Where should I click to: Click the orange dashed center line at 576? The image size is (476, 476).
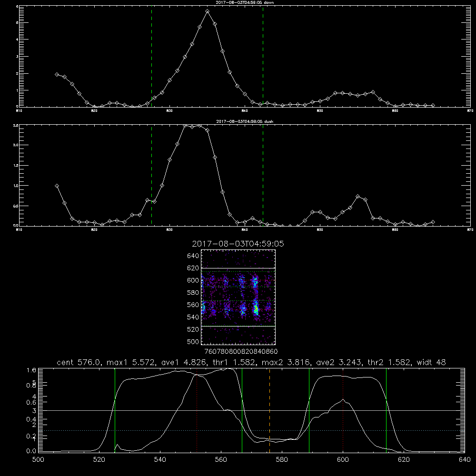(269, 410)
